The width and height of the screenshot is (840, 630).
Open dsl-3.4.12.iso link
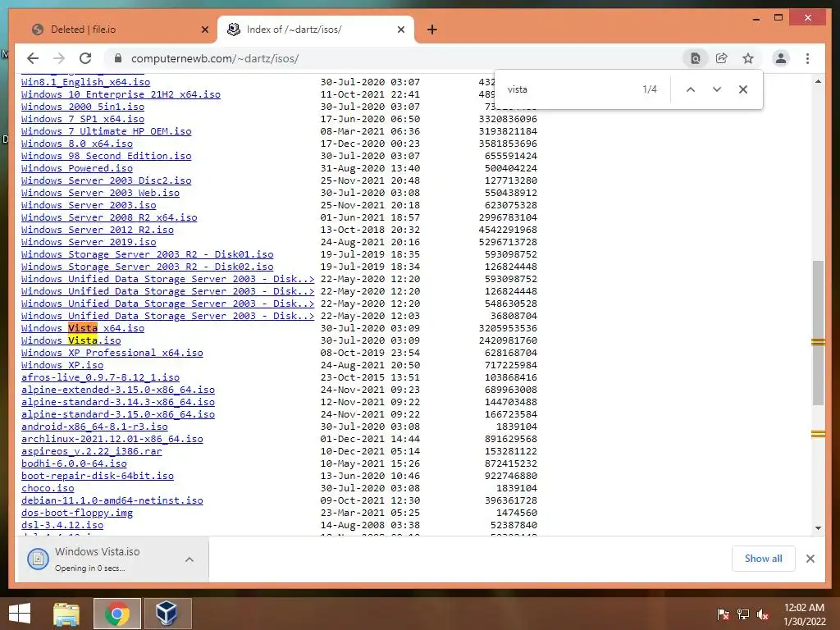(62, 526)
